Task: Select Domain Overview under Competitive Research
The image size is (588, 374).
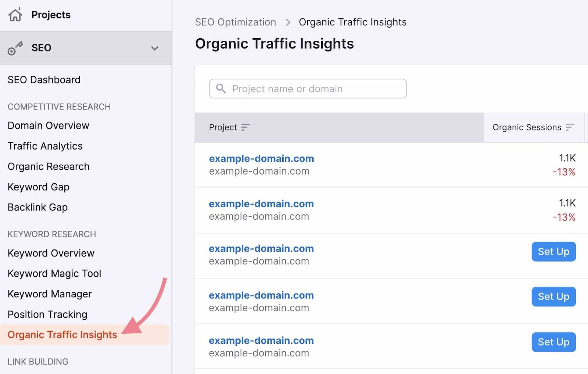Action: (48, 126)
